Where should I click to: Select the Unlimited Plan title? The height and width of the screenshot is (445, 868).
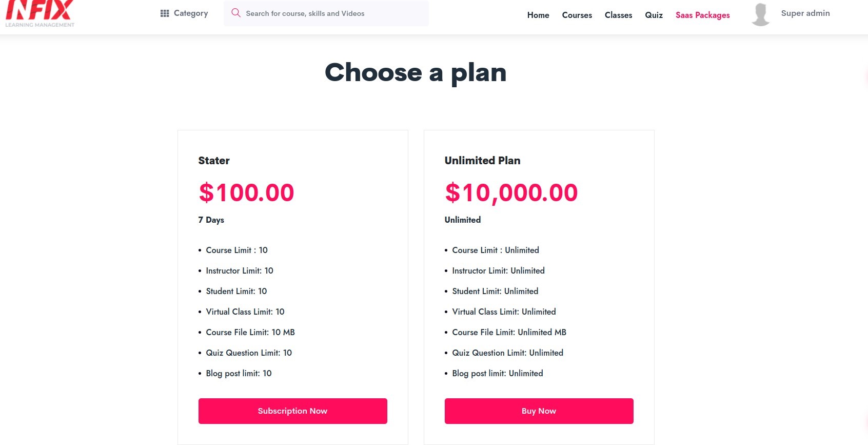[482, 161]
